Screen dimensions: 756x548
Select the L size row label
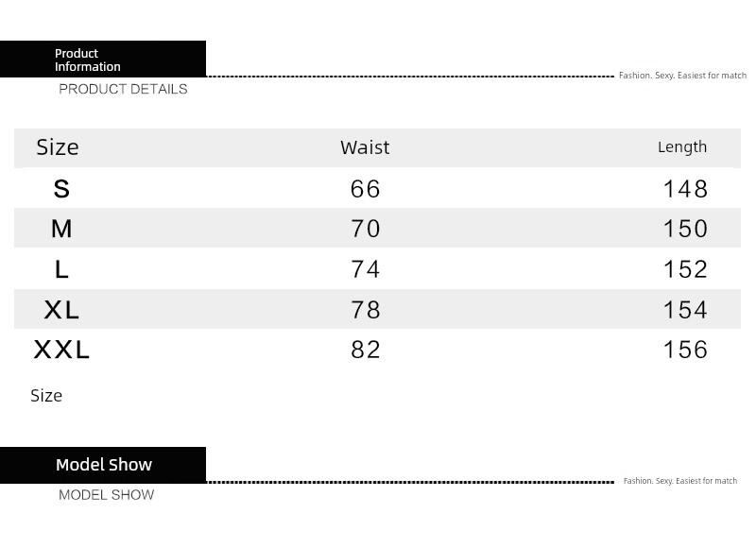[61, 269]
